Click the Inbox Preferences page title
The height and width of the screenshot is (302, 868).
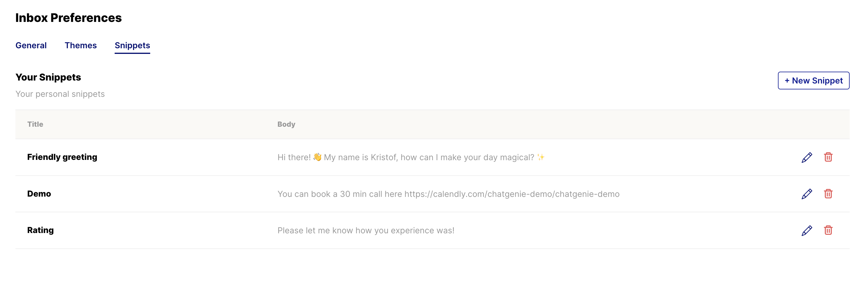pyautogui.click(x=68, y=18)
